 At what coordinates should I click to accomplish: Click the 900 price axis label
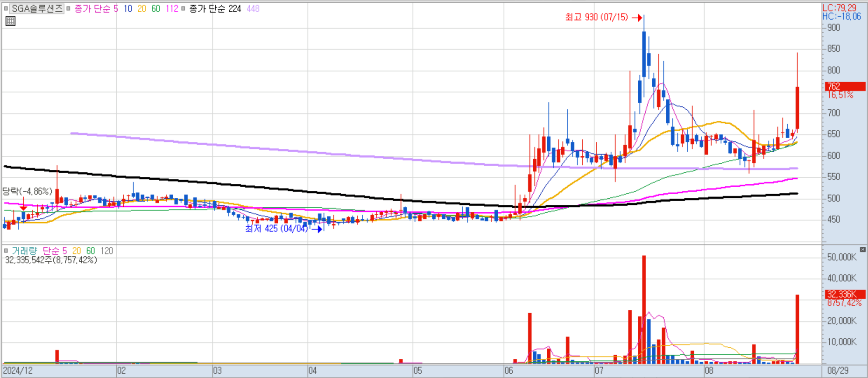(x=833, y=28)
